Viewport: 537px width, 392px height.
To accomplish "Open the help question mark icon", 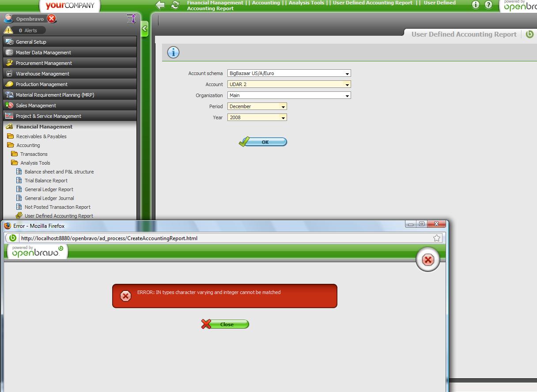I will (488, 5).
